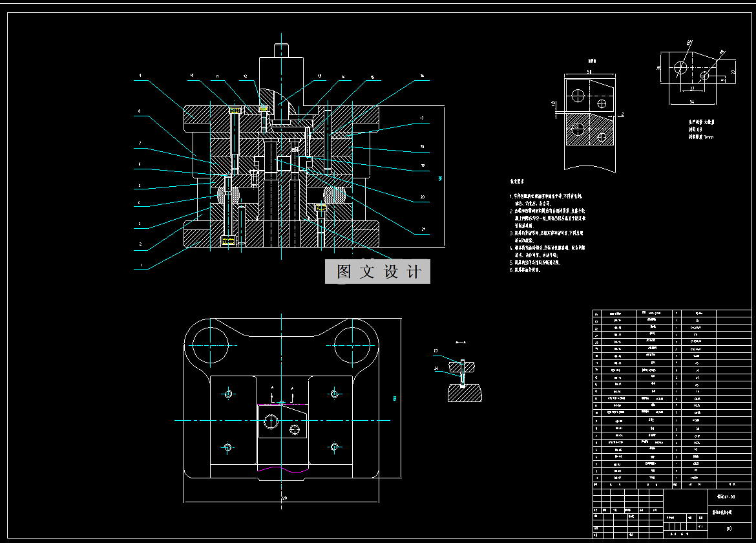Select technical requirement line 5
Image resolution: width=756 pixels, height=543 pixels.
click(535, 263)
